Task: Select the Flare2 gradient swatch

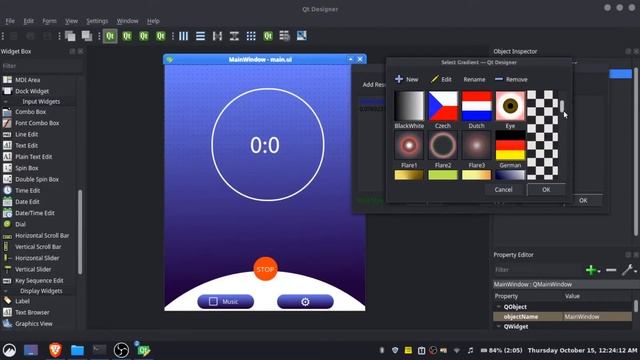Action: click(443, 145)
